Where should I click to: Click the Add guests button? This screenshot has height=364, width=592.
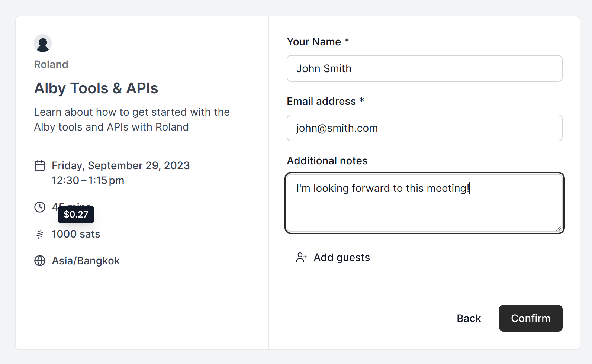(x=341, y=257)
